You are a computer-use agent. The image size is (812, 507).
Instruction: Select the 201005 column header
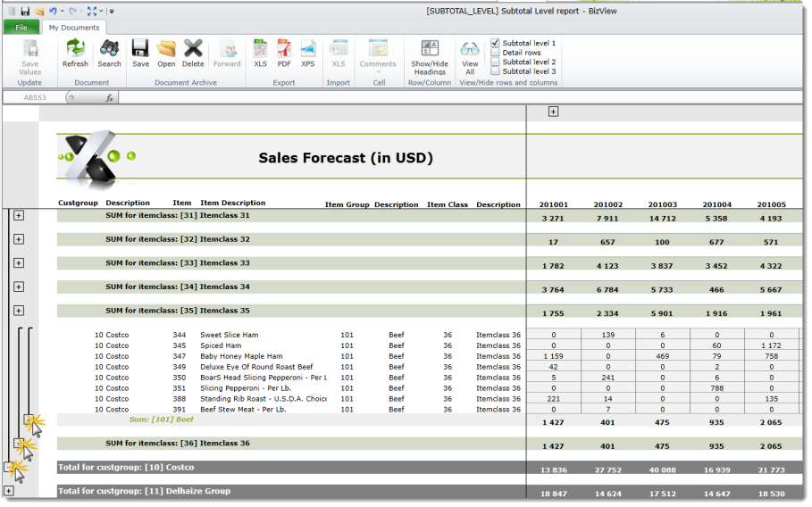click(771, 204)
